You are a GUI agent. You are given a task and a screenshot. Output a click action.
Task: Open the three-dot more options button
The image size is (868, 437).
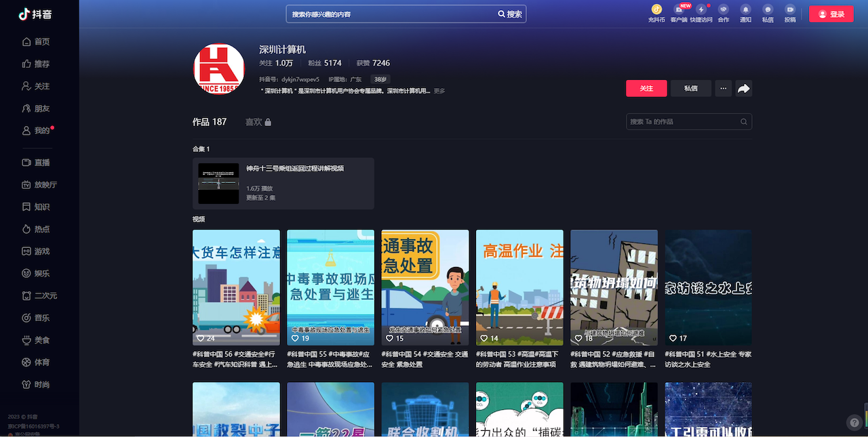[x=723, y=89]
